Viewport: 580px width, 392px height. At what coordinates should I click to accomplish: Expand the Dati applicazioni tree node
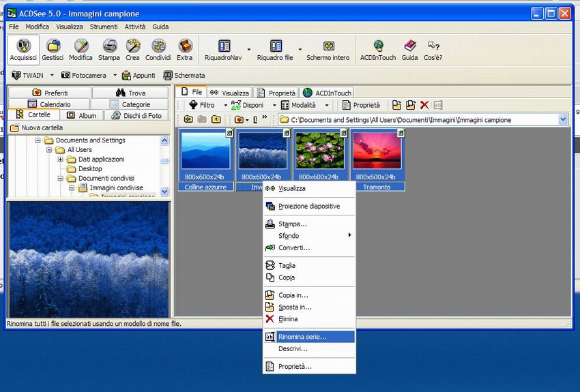click(60, 160)
